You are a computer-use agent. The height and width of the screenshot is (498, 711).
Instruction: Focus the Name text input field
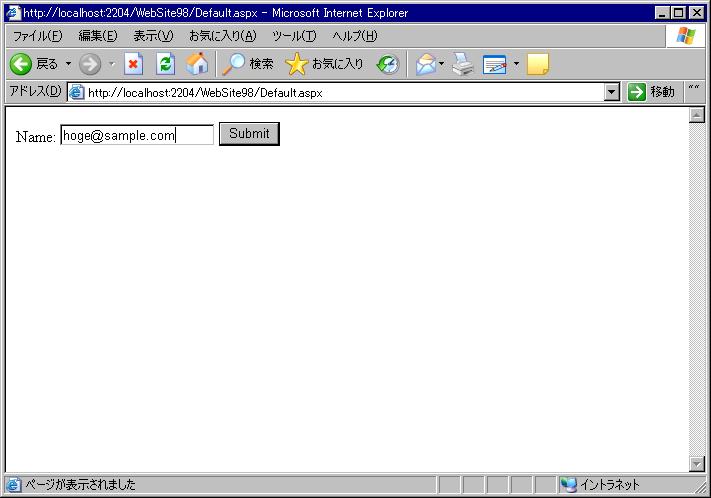tap(137, 135)
